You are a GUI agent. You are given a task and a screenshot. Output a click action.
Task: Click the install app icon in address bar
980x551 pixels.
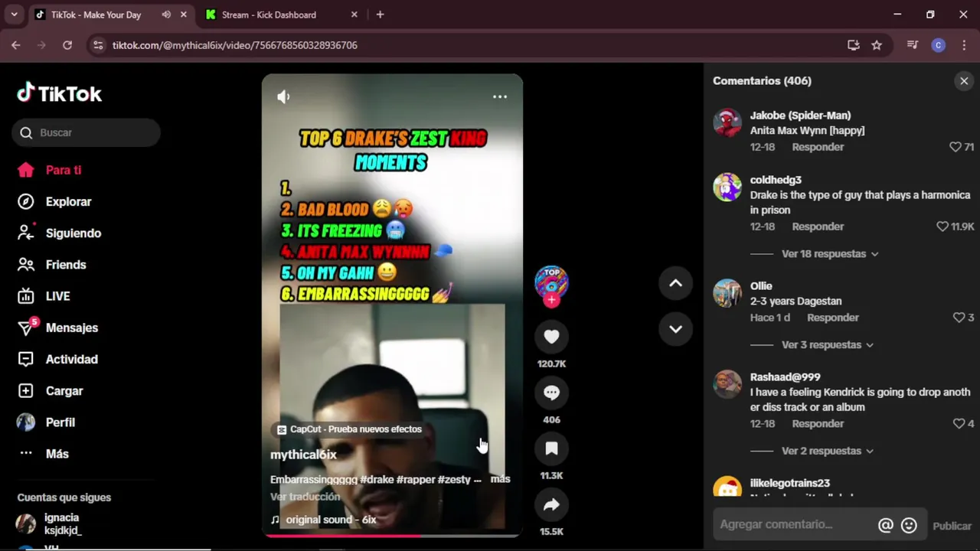tap(854, 45)
